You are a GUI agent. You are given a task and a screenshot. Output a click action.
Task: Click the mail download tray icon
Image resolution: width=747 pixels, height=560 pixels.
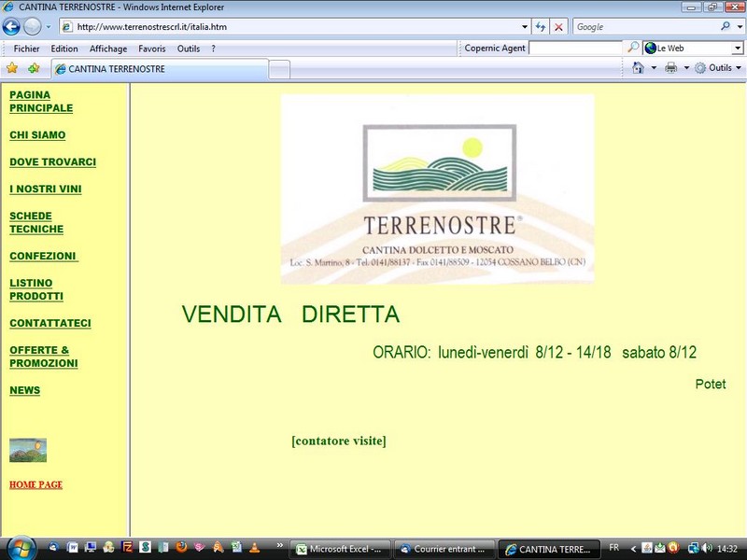tap(660, 548)
